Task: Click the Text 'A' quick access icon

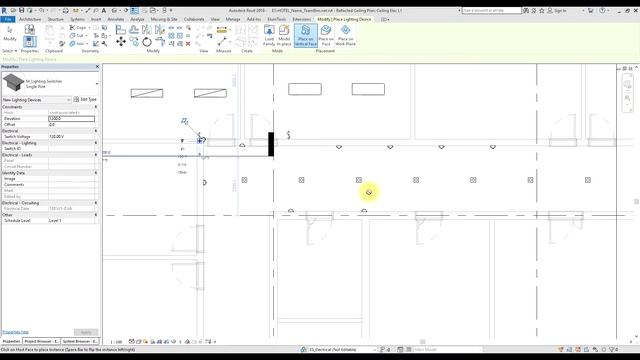Action: pyautogui.click(x=104, y=10)
